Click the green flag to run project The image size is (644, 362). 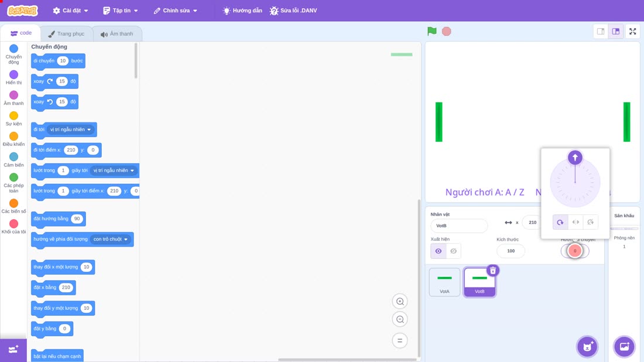coord(431,31)
